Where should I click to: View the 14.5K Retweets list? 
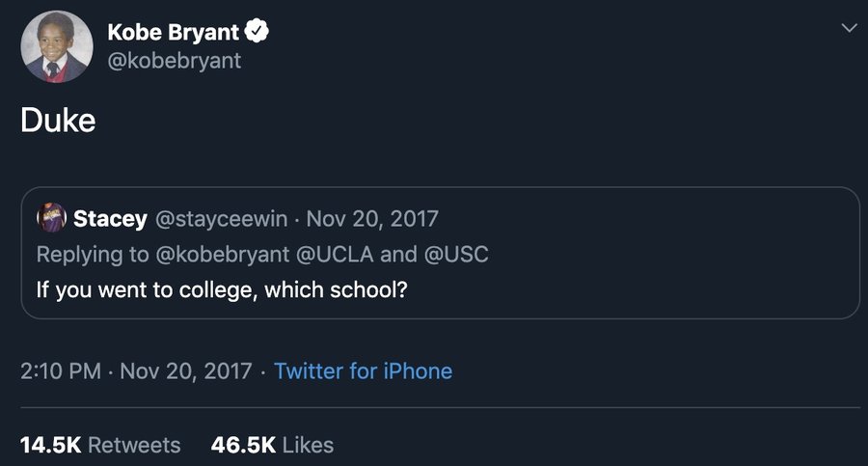coord(100,445)
